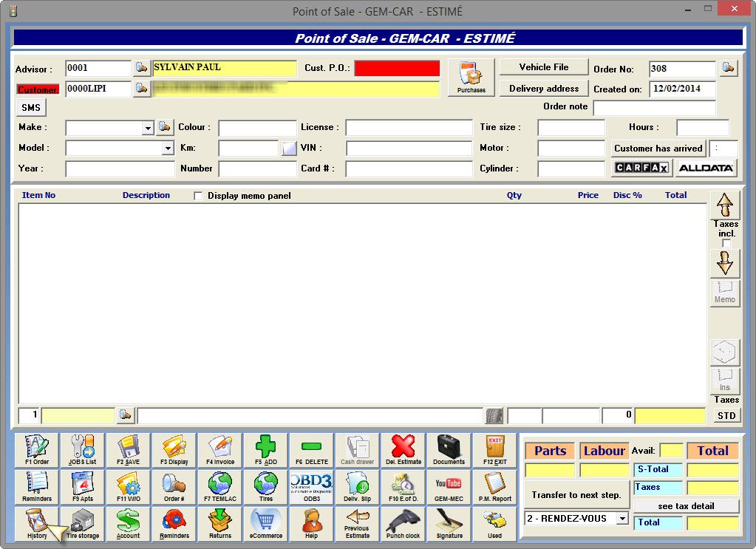Image resolution: width=756 pixels, height=549 pixels.
Task: Open F7 TEMLAC
Action: (x=220, y=487)
